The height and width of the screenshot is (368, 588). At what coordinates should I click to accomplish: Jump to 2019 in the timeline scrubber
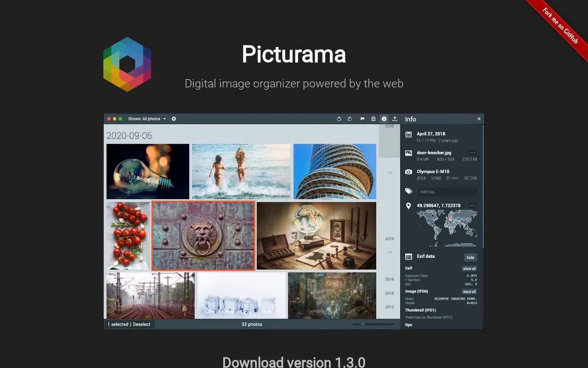tap(390, 239)
